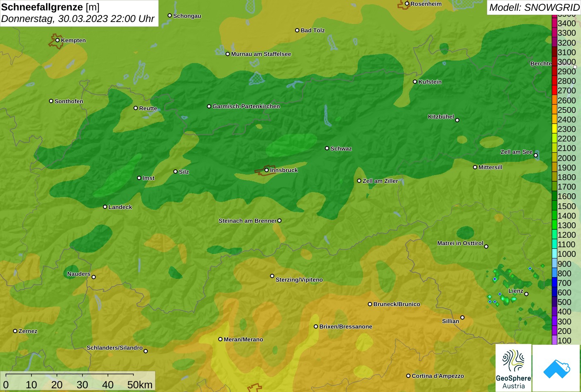The height and width of the screenshot is (392, 581).
Task: Click the Kempten city marker dot
Action: [x=57, y=40]
